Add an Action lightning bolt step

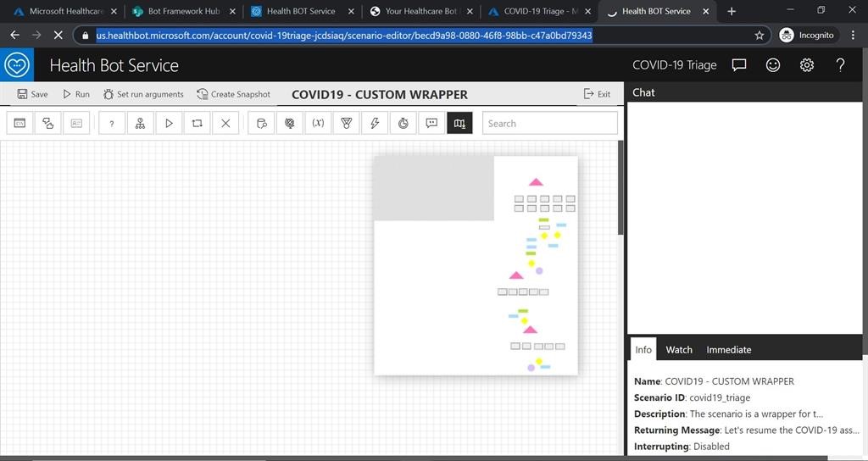[x=375, y=124]
